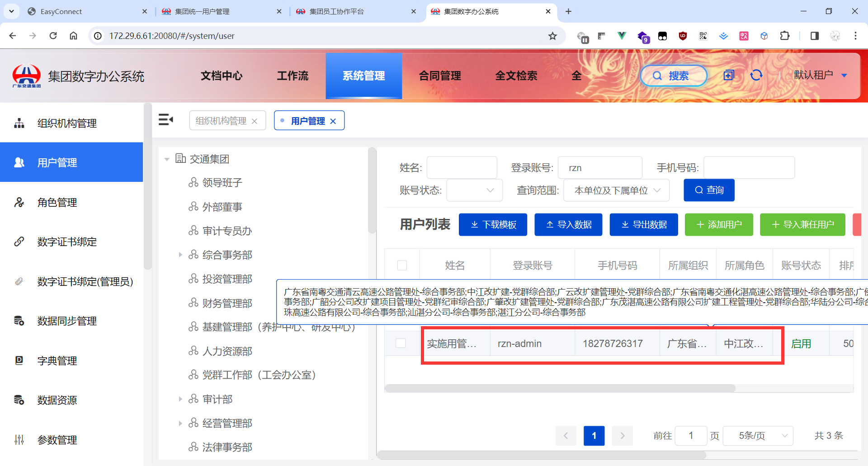Viewport: 868px width, 466px height.
Task: Click the 导入数据 button
Action: [568, 224]
